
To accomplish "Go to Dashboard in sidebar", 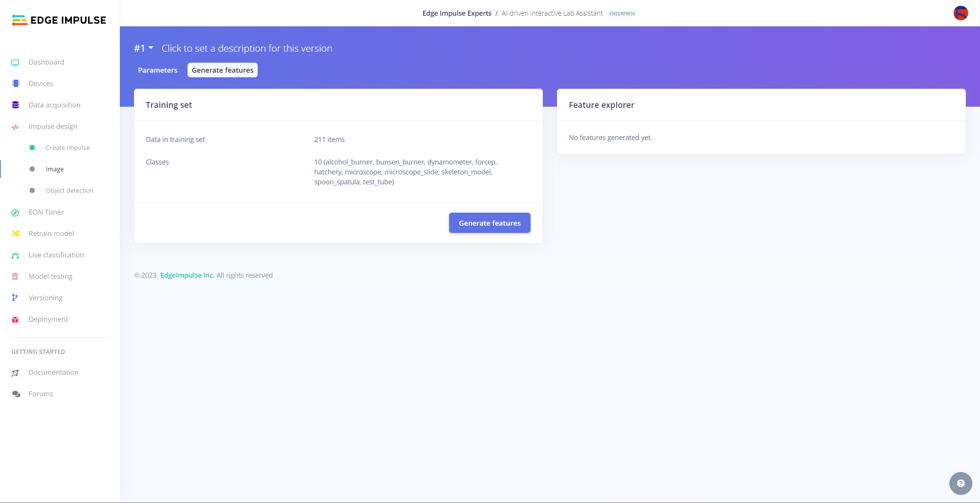I will [46, 62].
